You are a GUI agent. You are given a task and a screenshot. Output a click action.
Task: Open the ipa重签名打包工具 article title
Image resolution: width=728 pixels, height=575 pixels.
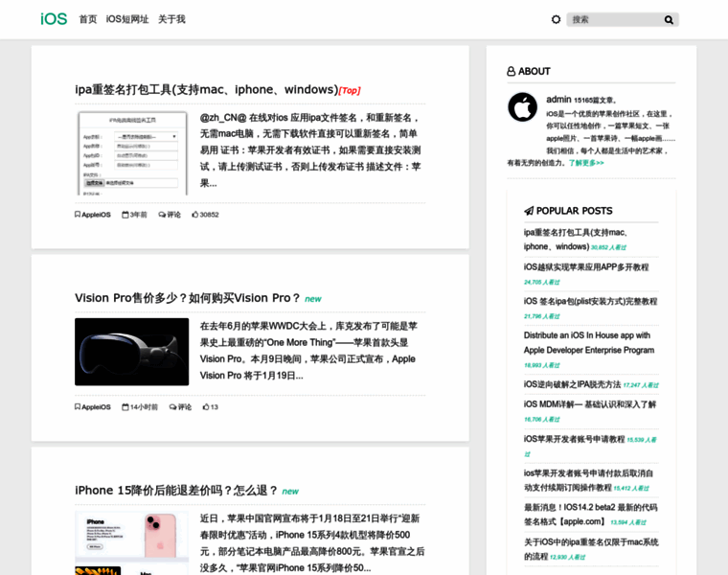pyautogui.click(x=206, y=89)
